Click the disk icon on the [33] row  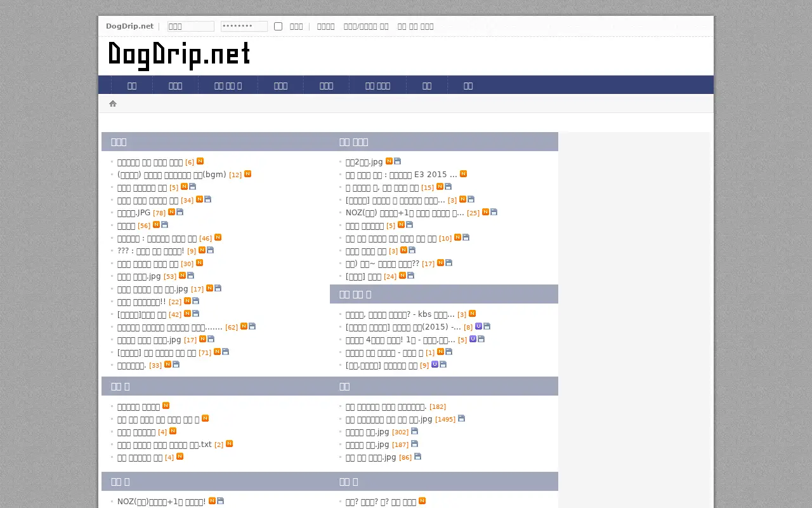coord(176,364)
